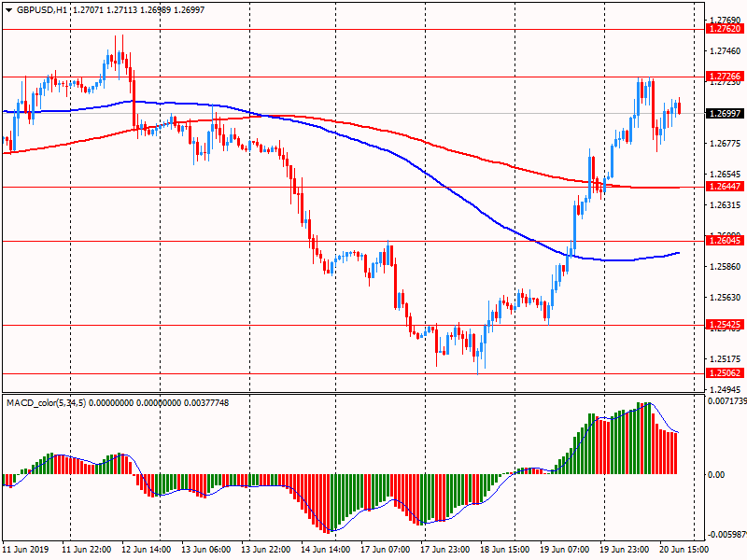This screenshot has height=560, width=747.
Task: Click the 13 Jun 06:00 time label
Action: pos(205,550)
